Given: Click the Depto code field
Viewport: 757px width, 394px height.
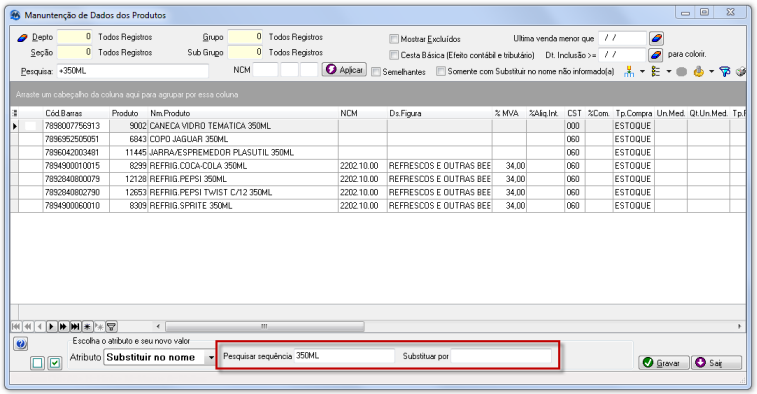Looking at the screenshot, I should pos(74,37).
